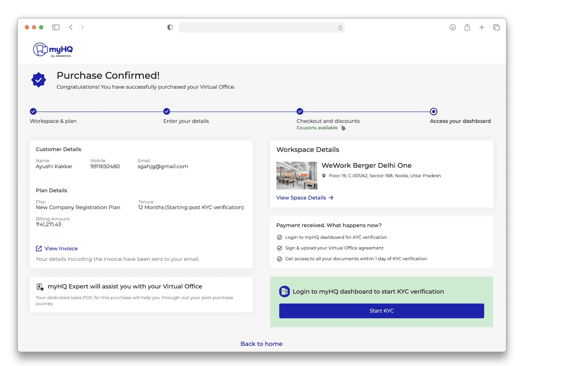Click the myHQ Expert document star icon

[40, 287]
